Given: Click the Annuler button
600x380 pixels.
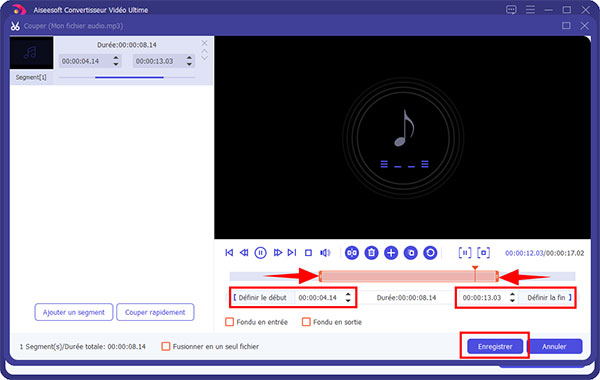Looking at the screenshot, I should [x=554, y=346].
